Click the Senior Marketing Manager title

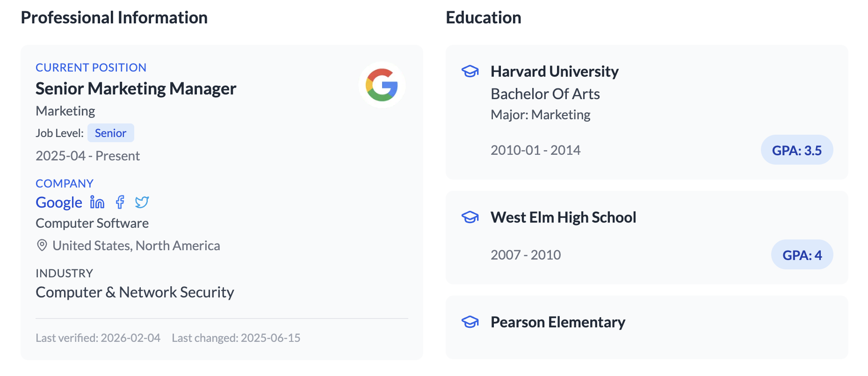[136, 88]
